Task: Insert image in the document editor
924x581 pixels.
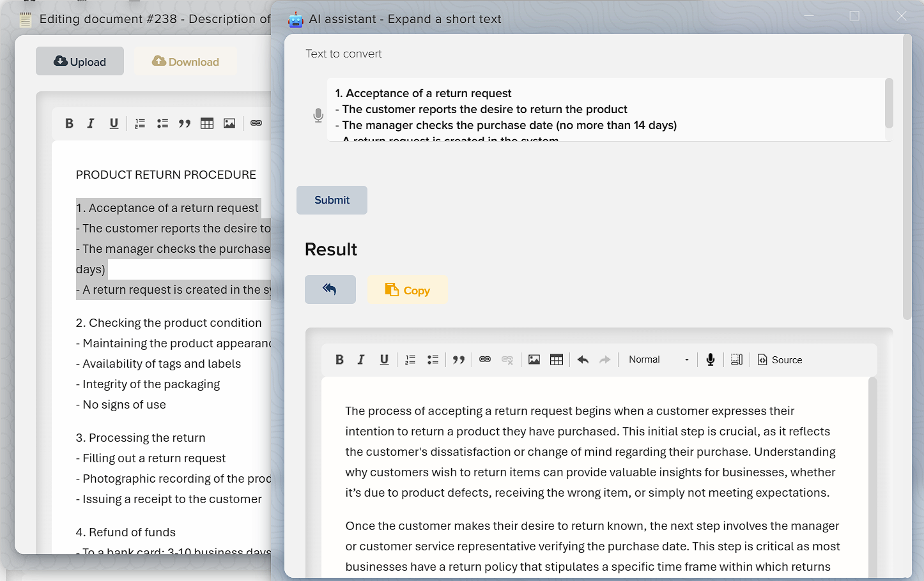Action: (229, 123)
